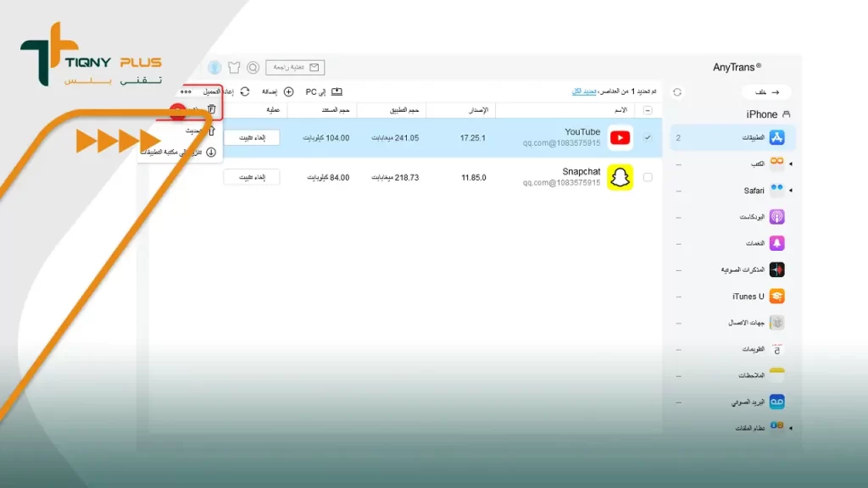Click YouTube version value 17.25.1
868x488 pixels.
pyautogui.click(x=473, y=138)
